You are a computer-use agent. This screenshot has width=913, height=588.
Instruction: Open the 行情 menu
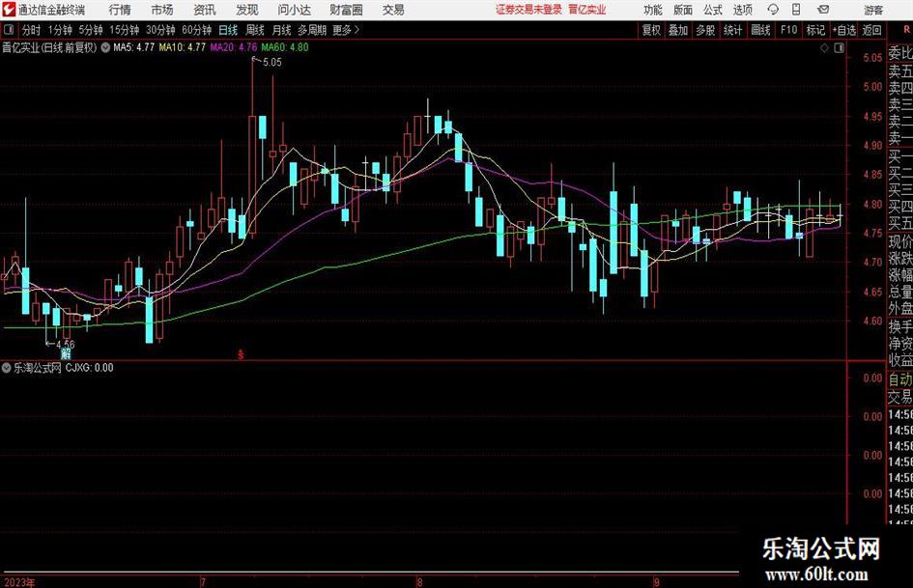click(120, 10)
